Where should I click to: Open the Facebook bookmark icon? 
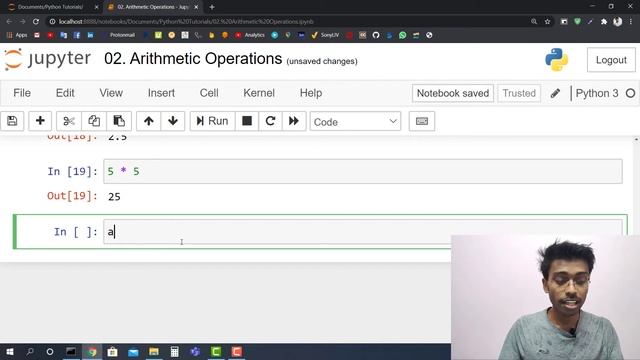point(77,35)
